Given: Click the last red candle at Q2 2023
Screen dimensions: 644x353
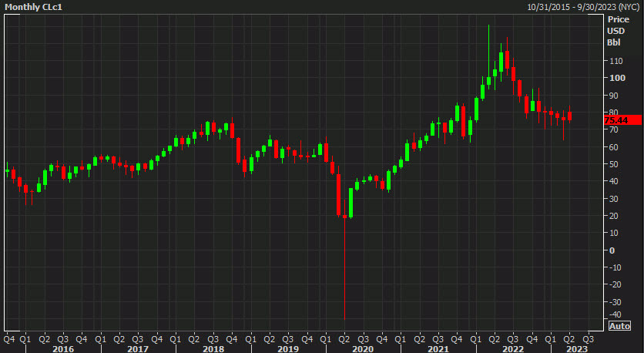Looking at the screenshot, I should pyautogui.click(x=569, y=116).
